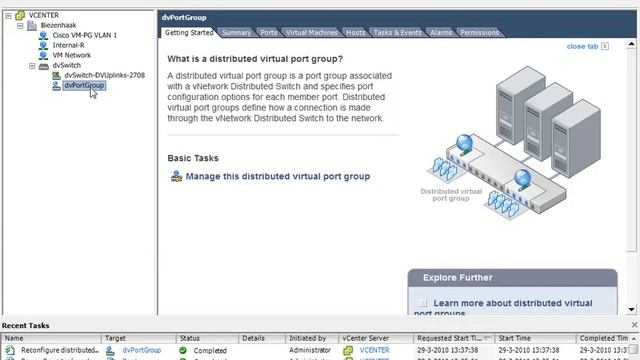Click the VM Network globe icon
This screenshot has width=640, height=360.
[43, 55]
